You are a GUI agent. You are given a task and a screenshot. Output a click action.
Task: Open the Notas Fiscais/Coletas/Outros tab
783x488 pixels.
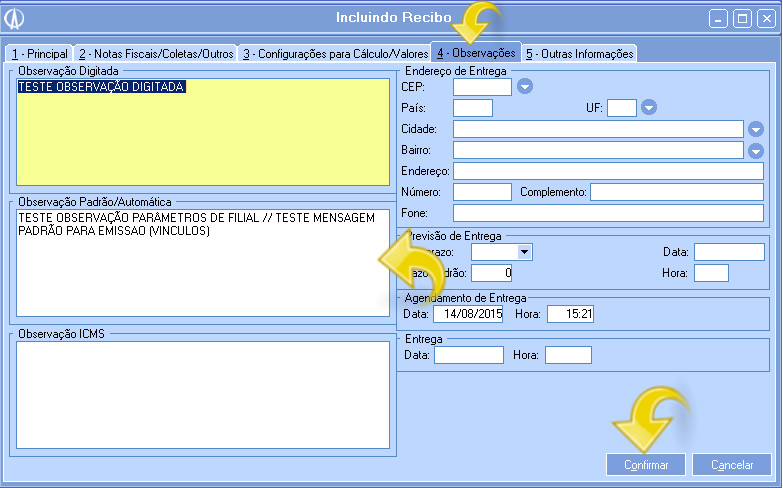point(155,53)
